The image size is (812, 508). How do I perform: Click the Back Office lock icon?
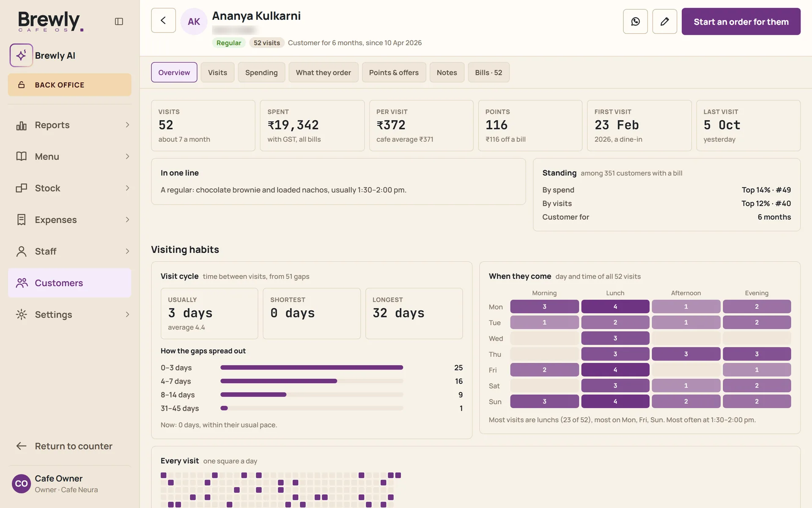click(x=21, y=85)
